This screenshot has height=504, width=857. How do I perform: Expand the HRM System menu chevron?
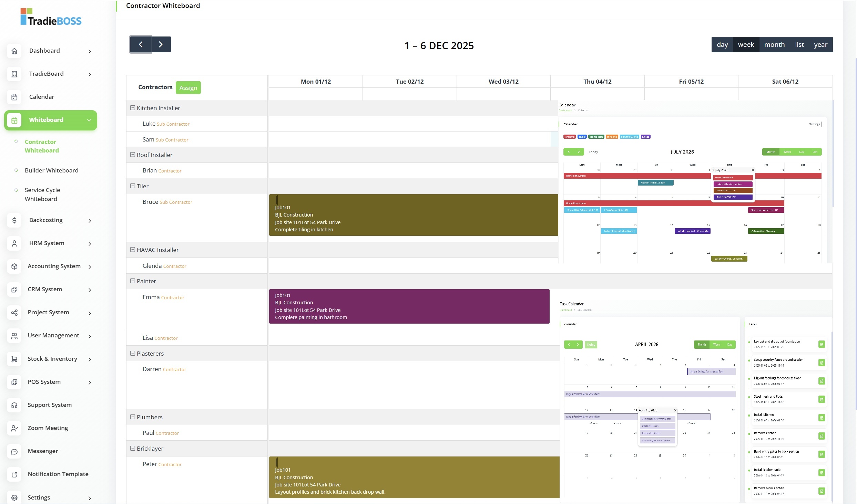(x=90, y=244)
